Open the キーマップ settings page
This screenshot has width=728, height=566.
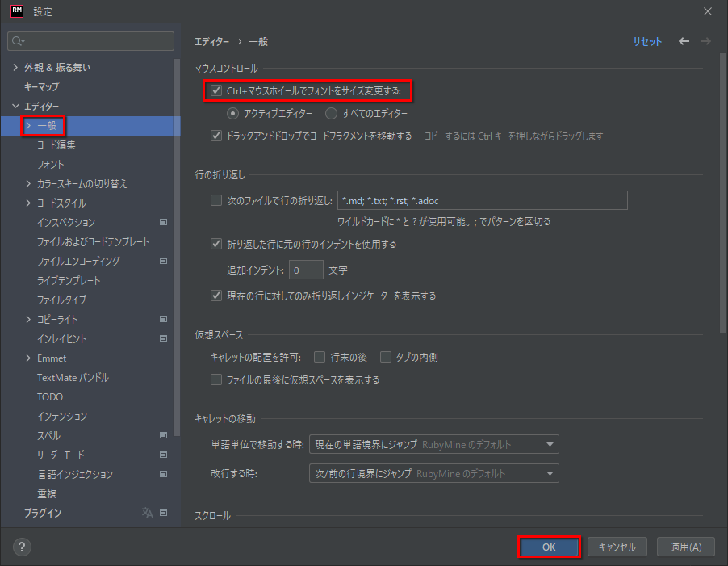click(42, 87)
